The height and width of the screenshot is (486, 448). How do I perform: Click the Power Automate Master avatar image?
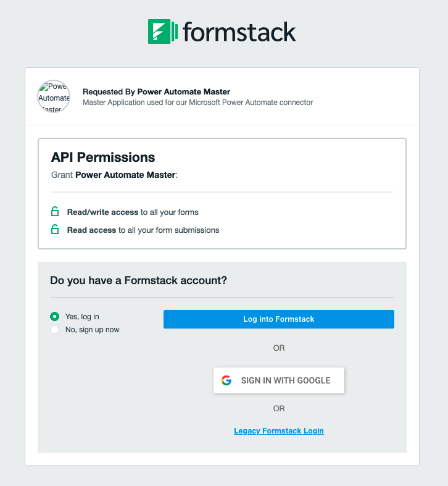click(x=54, y=96)
